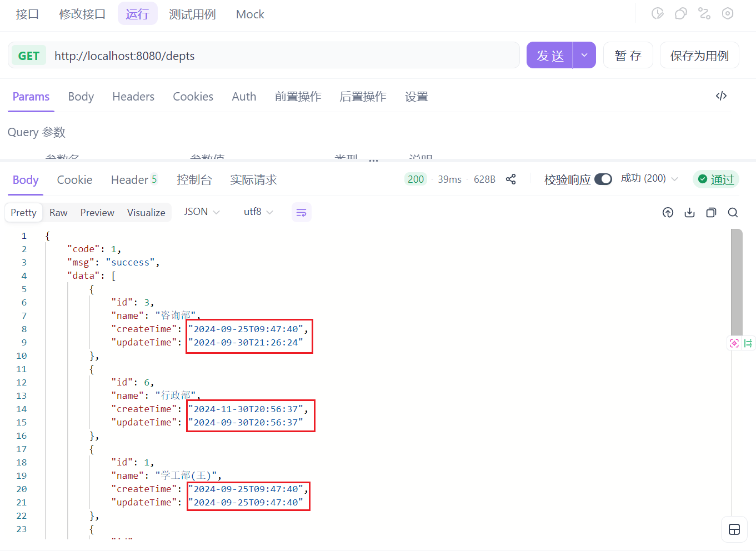Open the JSON format dropdown
The height and width of the screenshot is (551, 756).
tap(202, 212)
